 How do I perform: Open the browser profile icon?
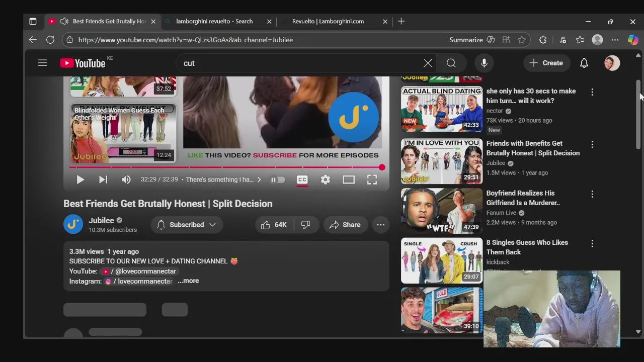[x=597, y=40]
